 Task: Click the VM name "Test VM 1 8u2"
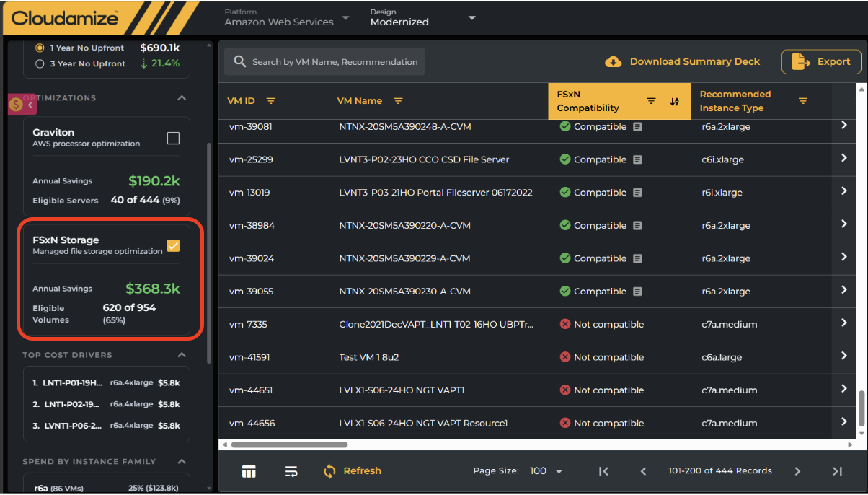tap(369, 357)
